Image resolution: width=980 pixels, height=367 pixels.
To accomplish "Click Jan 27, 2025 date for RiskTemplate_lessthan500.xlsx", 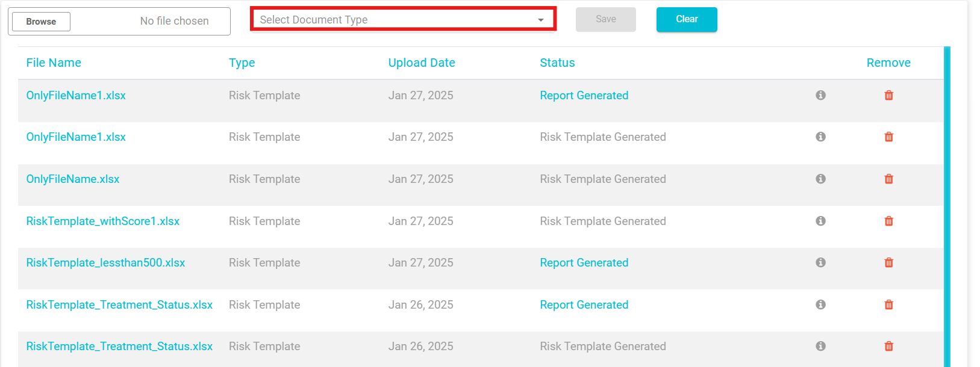I will click(420, 262).
